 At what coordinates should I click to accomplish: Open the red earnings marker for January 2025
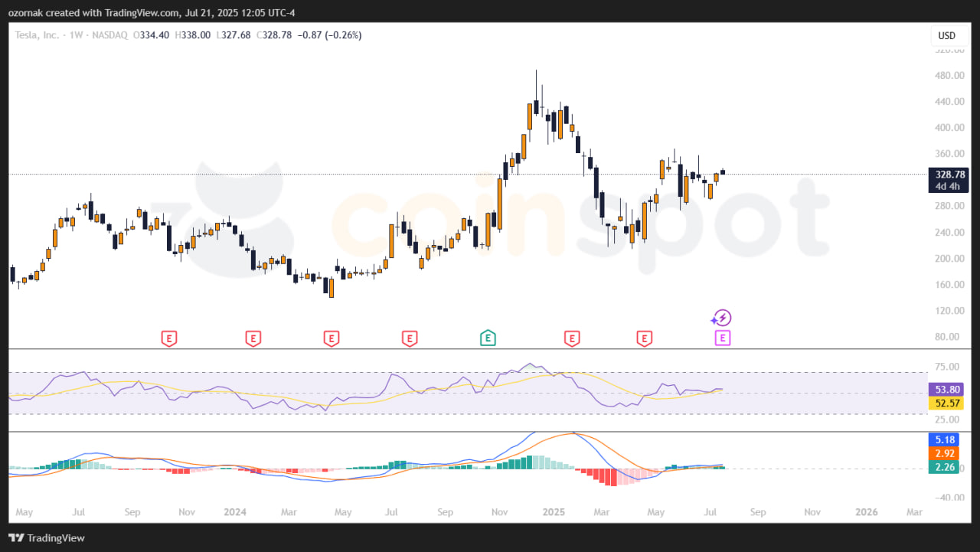coord(570,338)
